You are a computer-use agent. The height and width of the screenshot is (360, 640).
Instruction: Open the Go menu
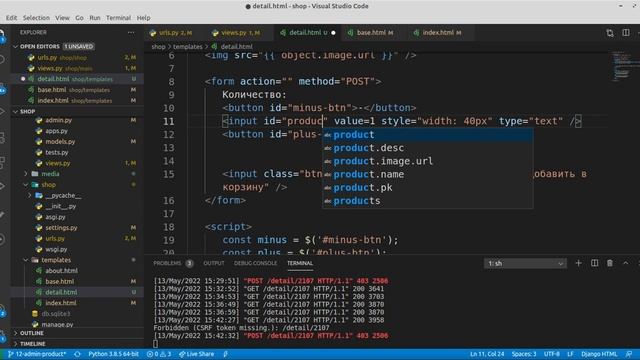pyautogui.click(x=79, y=18)
